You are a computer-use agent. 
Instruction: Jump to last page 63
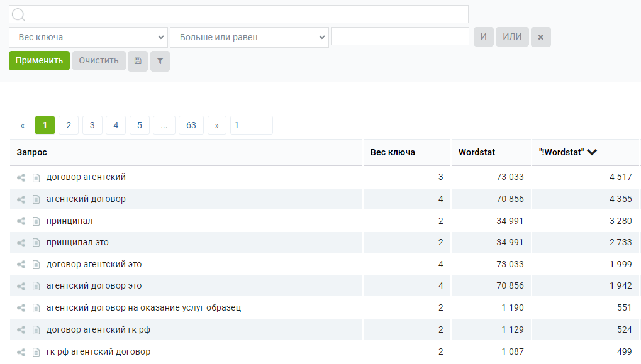coord(191,125)
